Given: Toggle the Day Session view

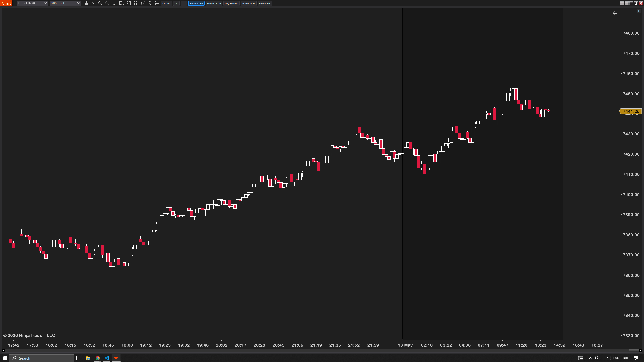Looking at the screenshot, I should pos(231,3).
